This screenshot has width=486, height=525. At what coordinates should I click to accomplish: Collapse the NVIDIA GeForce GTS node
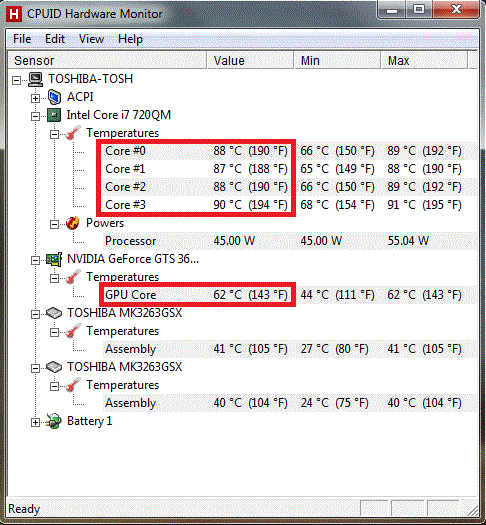pyautogui.click(x=35, y=260)
